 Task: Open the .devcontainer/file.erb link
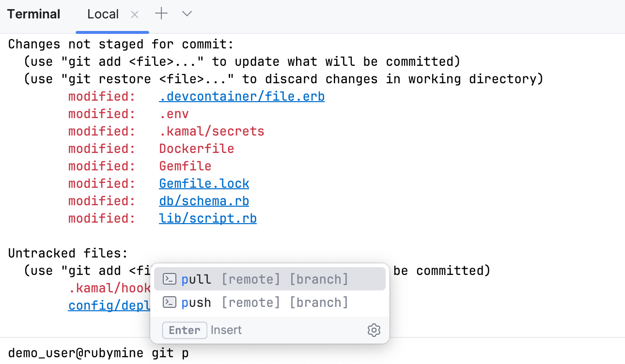241,96
